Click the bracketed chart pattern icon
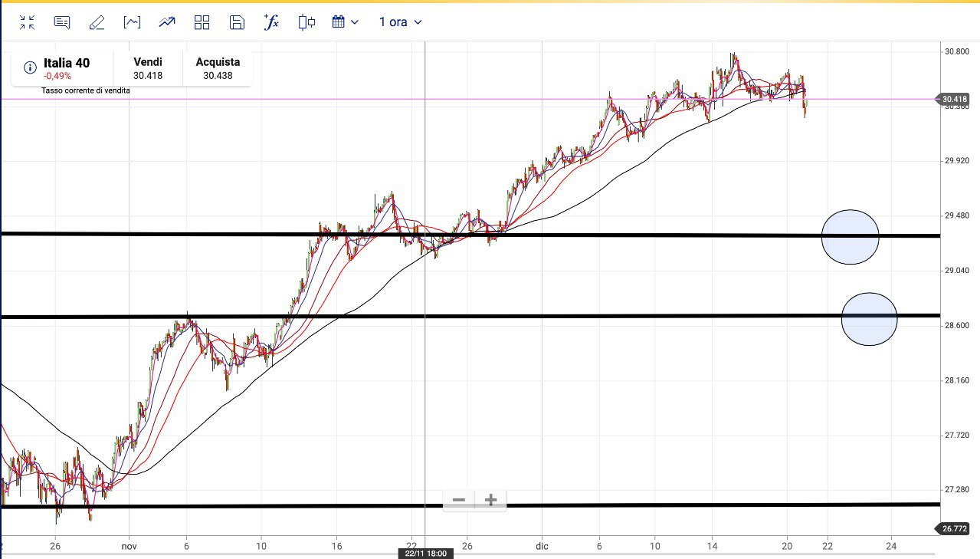The height and width of the screenshot is (559, 980). coord(132,22)
